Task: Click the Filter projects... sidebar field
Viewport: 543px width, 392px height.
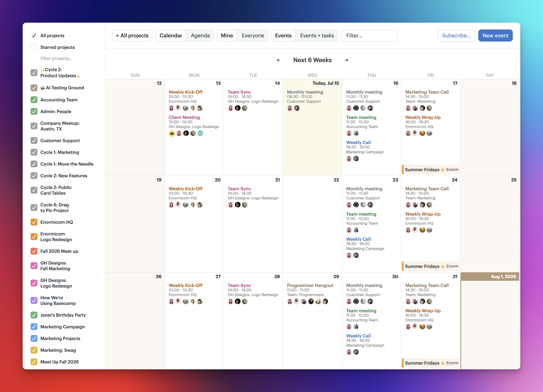Action: tap(56, 58)
